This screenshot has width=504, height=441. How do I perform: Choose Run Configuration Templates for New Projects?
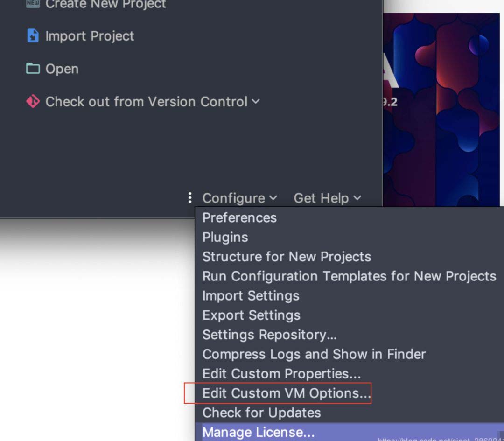coord(348,276)
